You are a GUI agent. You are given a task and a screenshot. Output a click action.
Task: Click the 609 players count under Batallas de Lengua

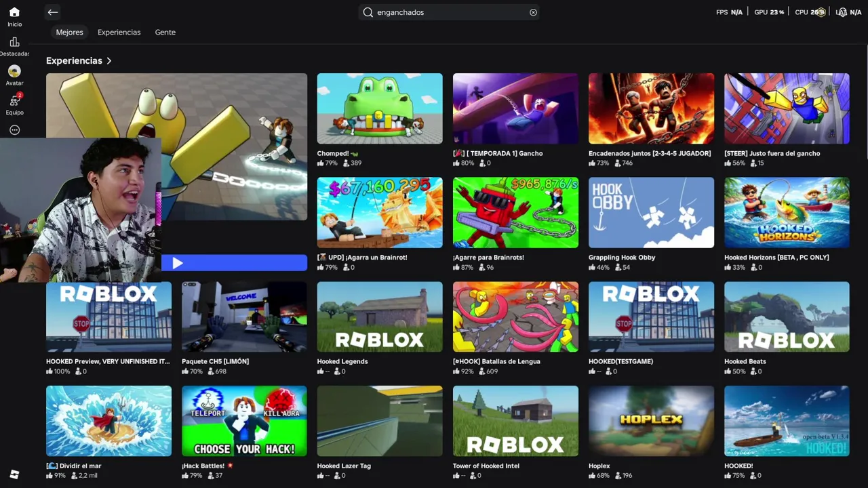(488, 371)
